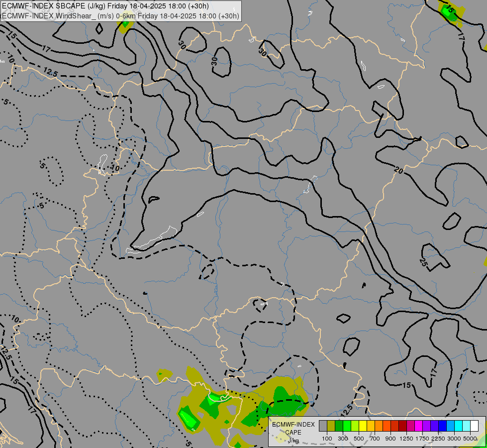Click the SBCAPE title line in header
Screen dimensions: 487x448
tap(105, 6)
